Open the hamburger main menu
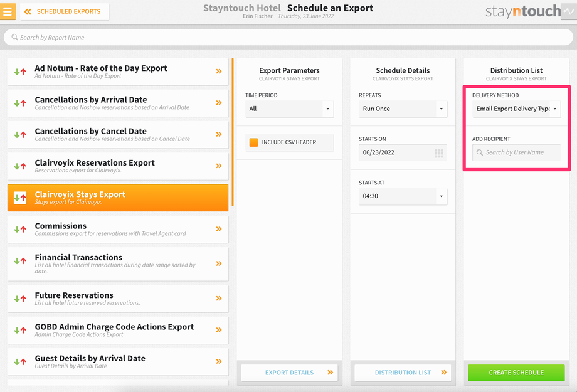The width and height of the screenshot is (577, 392). [x=8, y=11]
